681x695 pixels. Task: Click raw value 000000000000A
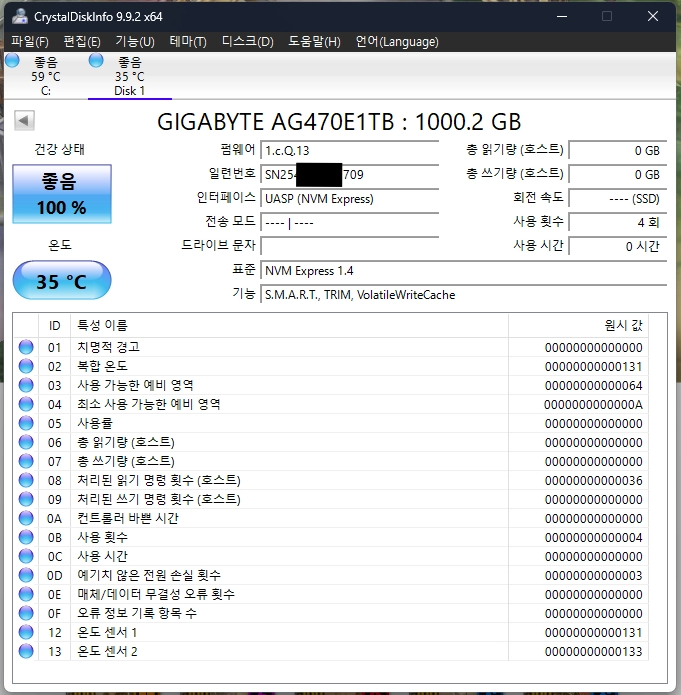pos(593,405)
